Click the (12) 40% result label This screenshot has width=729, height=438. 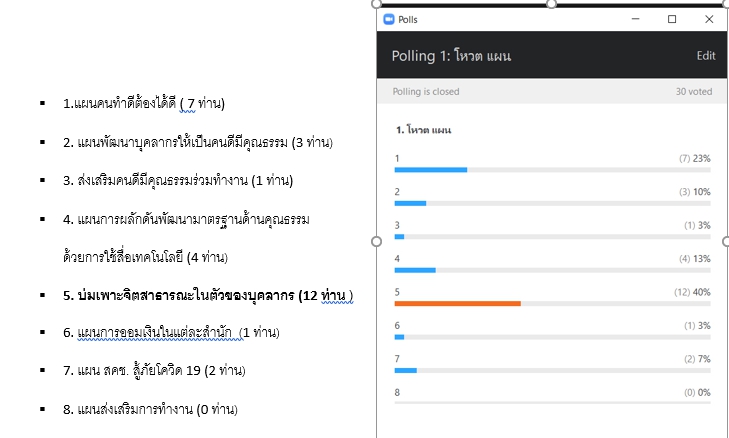[692, 292]
